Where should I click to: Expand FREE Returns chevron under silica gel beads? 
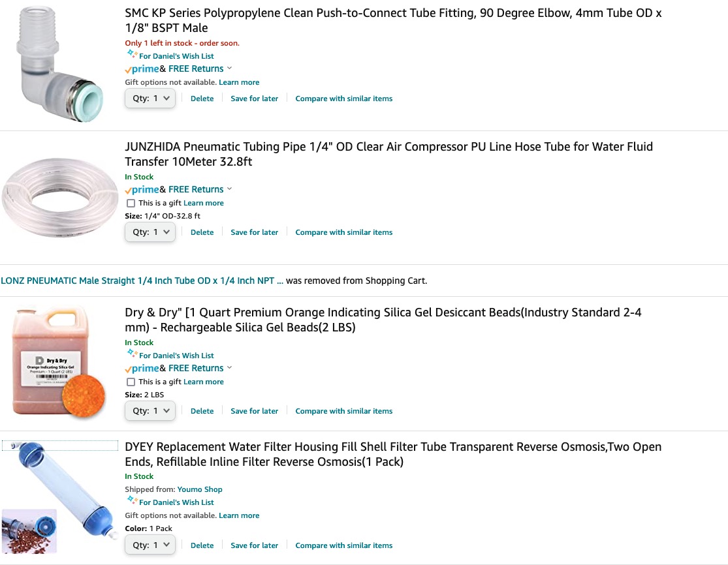click(x=229, y=367)
